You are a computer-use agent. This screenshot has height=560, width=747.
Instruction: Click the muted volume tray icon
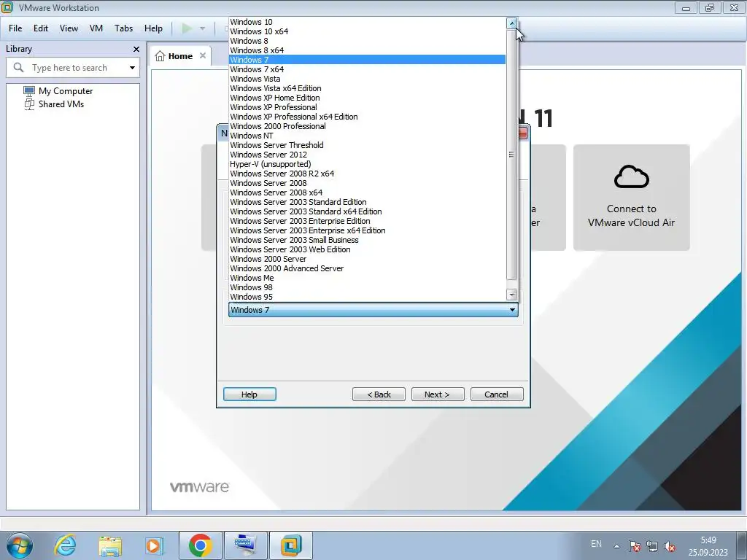pos(670,546)
